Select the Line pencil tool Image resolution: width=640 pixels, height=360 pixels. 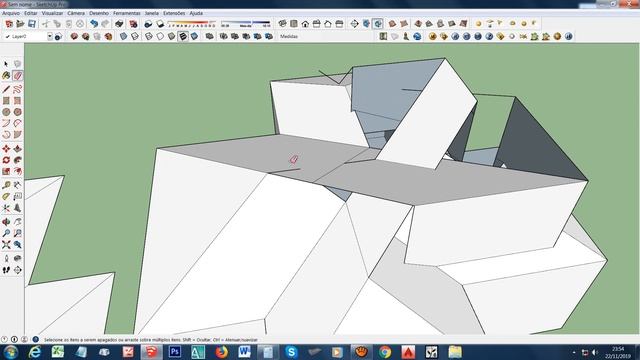pos(6,89)
